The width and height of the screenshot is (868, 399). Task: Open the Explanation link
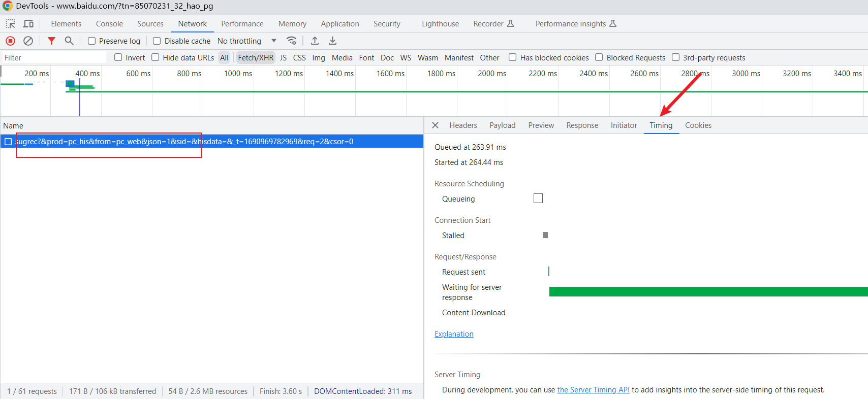[x=454, y=334]
